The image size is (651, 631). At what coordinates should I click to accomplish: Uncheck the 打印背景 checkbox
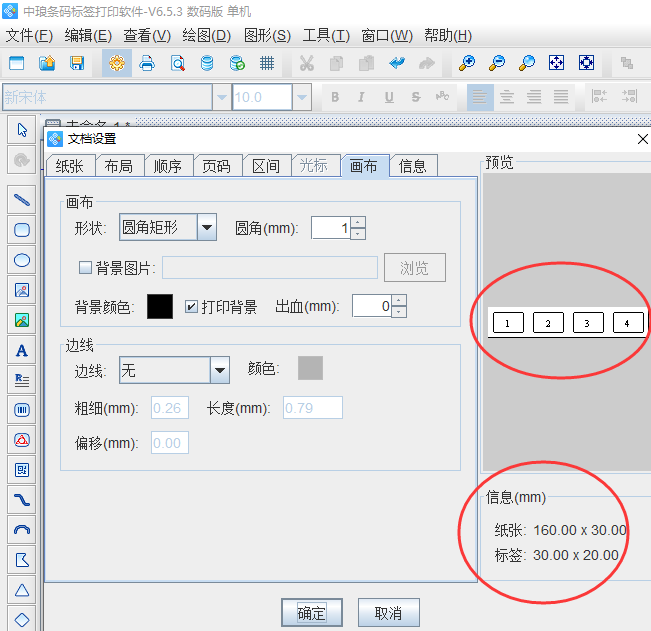click(x=191, y=306)
